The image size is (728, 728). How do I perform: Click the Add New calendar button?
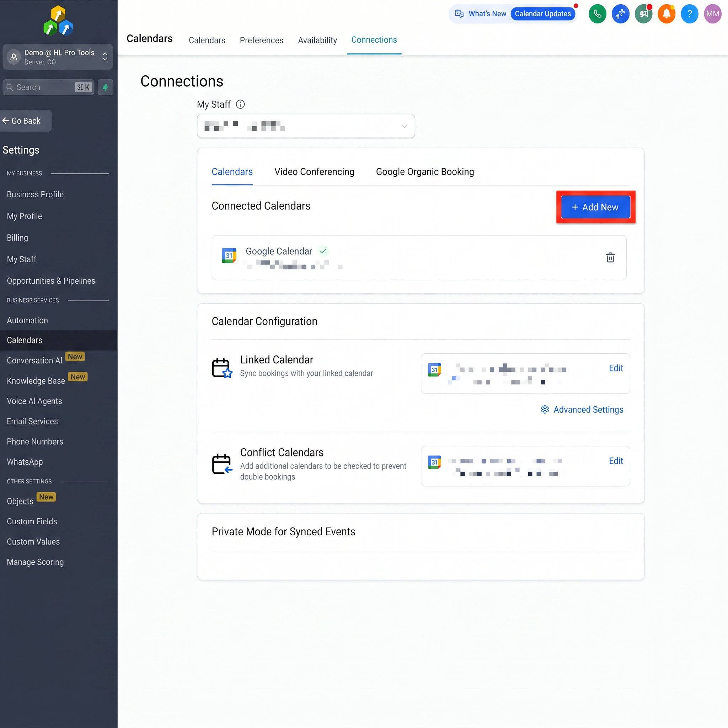[x=595, y=207]
